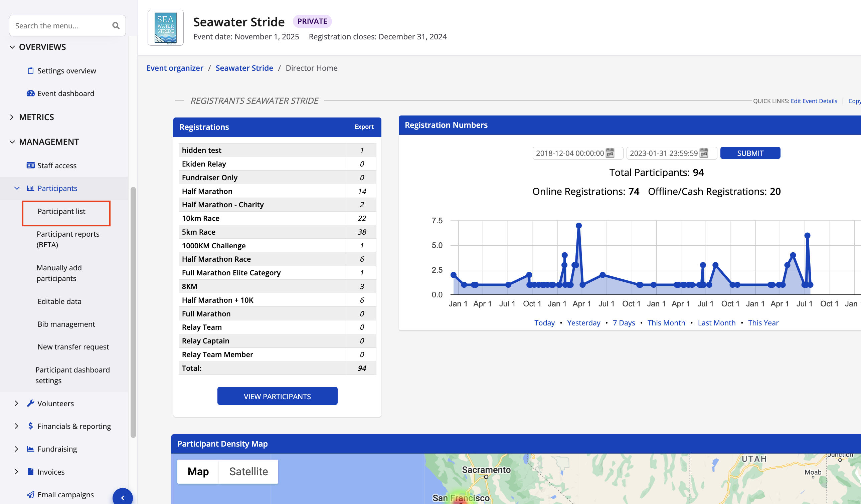The image size is (861, 504).
Task: Click the Last Month date range link
Action: pos(716,323)
